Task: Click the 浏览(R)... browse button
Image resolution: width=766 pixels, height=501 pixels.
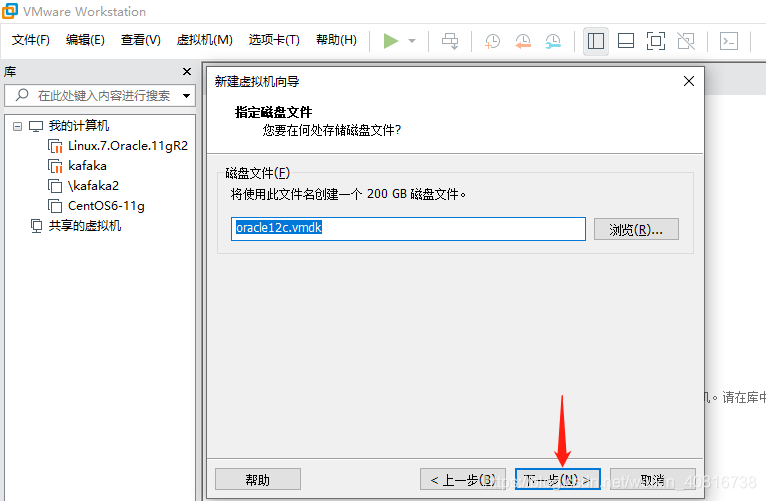Action: [x=636, y=229]
